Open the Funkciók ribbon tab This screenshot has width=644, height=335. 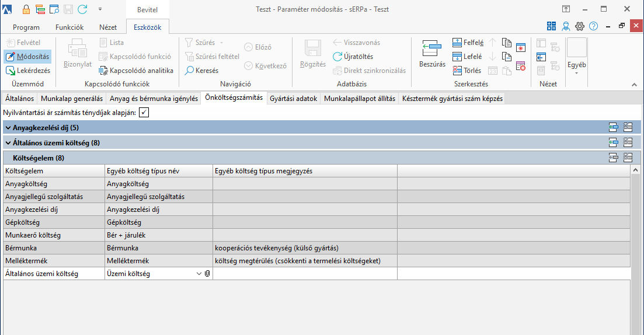pyautogui.click(x=69, y=27)
